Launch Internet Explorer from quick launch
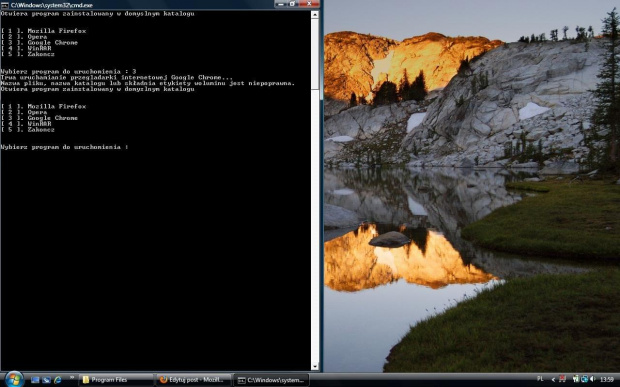 (x=58, y=380)
